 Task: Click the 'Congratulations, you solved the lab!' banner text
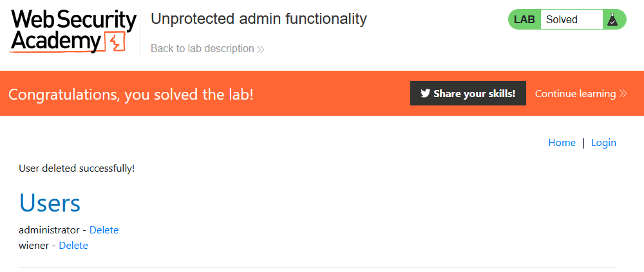(131, 95)
